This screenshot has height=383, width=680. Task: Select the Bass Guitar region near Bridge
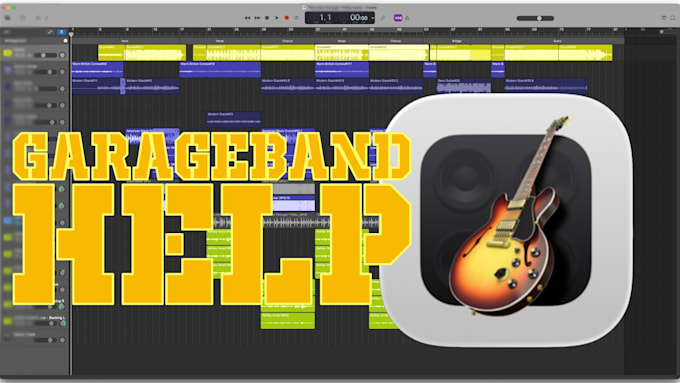[464, 86]
